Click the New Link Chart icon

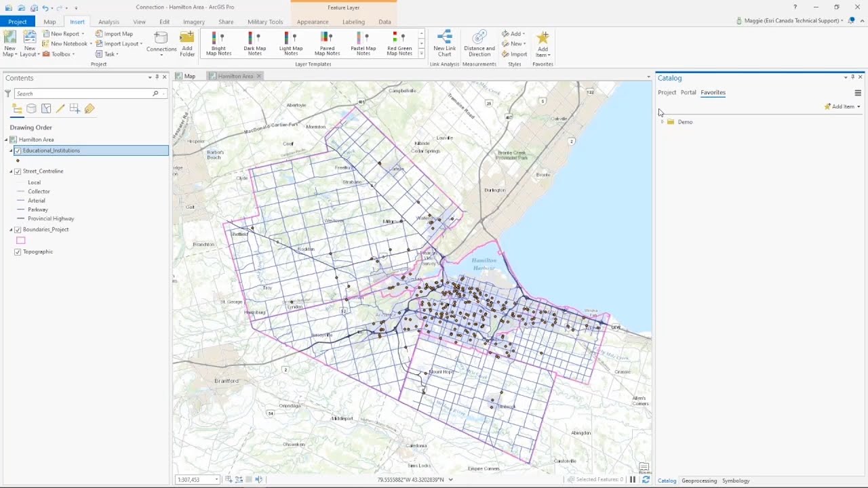point(445,38)
